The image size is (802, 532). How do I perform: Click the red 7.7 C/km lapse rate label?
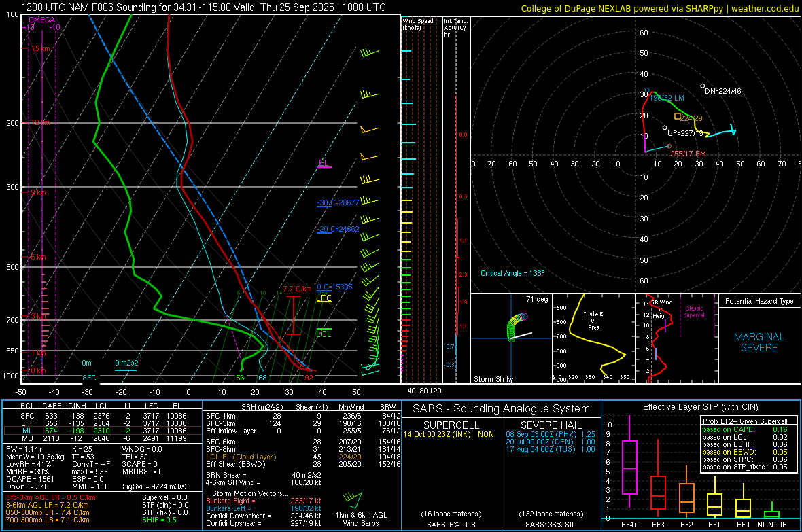pyautogui.click(x=297, y=289)
